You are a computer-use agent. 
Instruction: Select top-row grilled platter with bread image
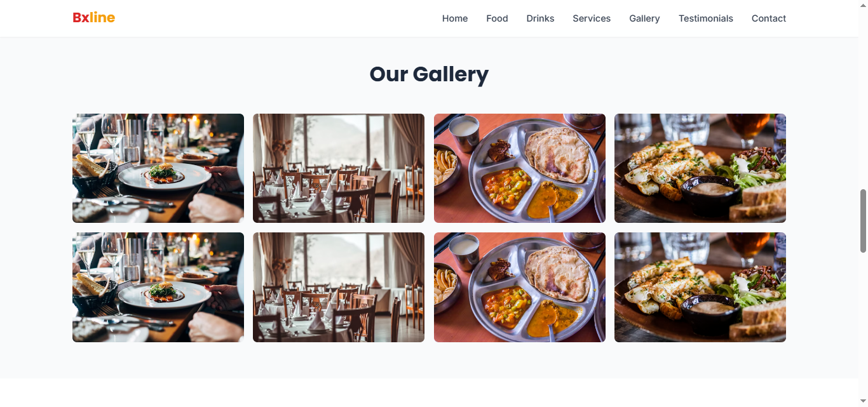pyautogui.click(x=700, y=168)
